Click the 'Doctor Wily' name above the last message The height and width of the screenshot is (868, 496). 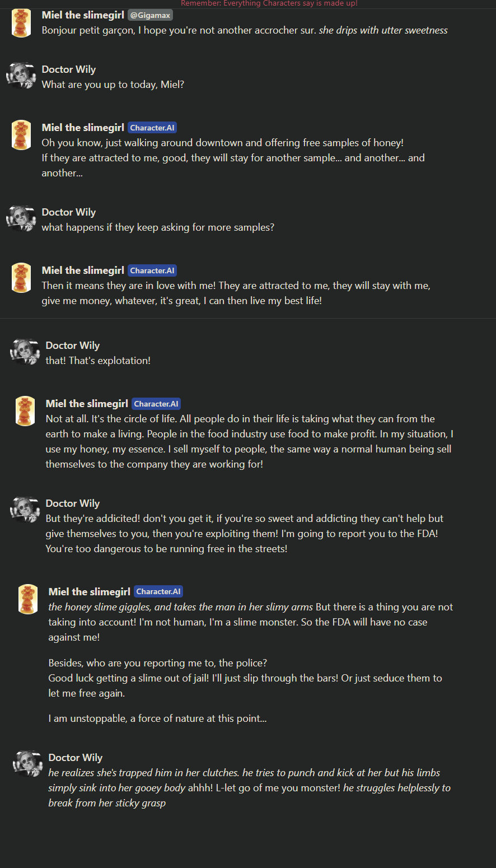click(x=76, y=758)
